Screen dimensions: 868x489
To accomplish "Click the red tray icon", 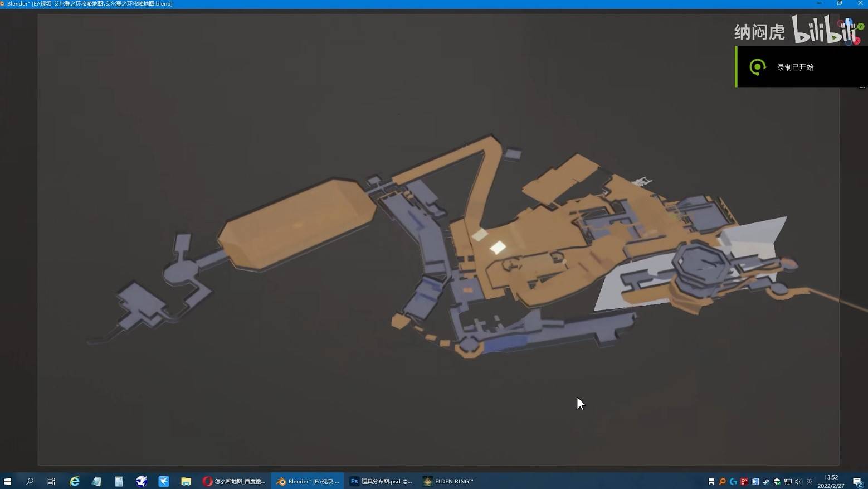I will coord(744,482).
